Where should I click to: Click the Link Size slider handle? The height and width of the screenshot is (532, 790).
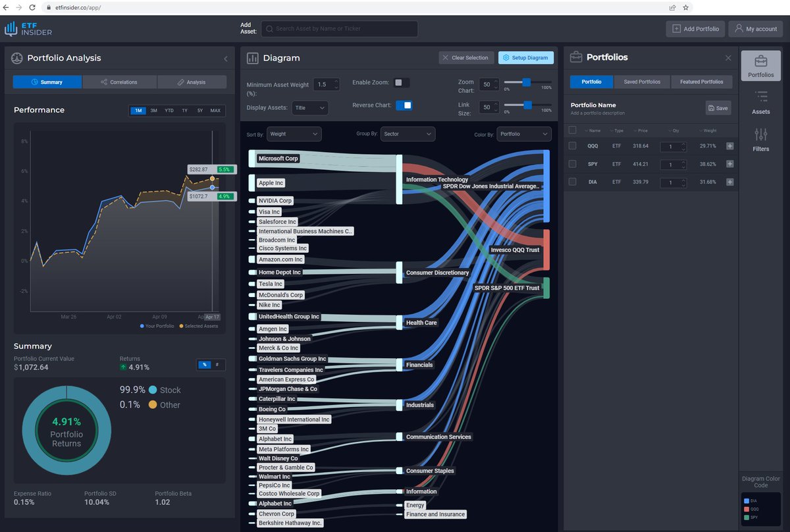(x=527, y=105)
